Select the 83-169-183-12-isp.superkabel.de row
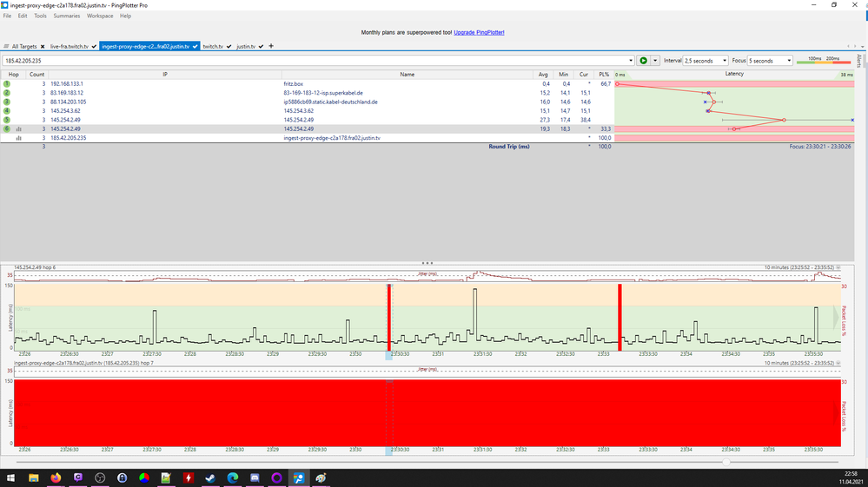The image size is (868, 487). pyautogui.click(x=323, y=93)
